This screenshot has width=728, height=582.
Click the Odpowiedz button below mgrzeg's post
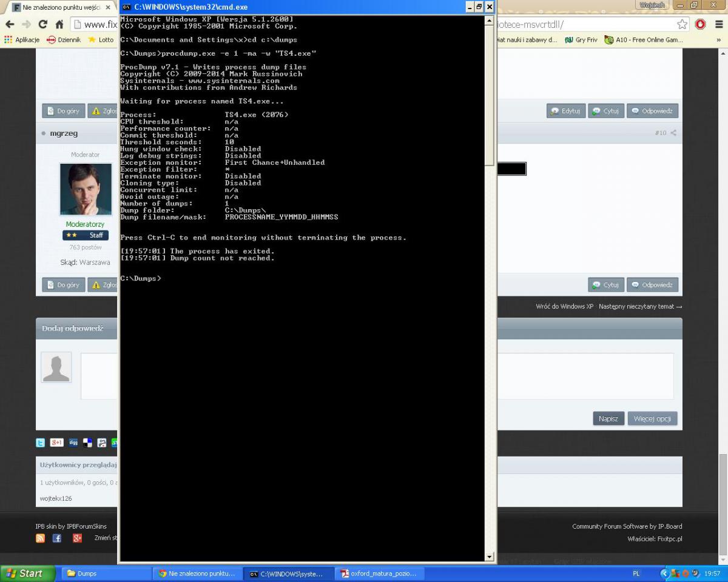point(652,284)
